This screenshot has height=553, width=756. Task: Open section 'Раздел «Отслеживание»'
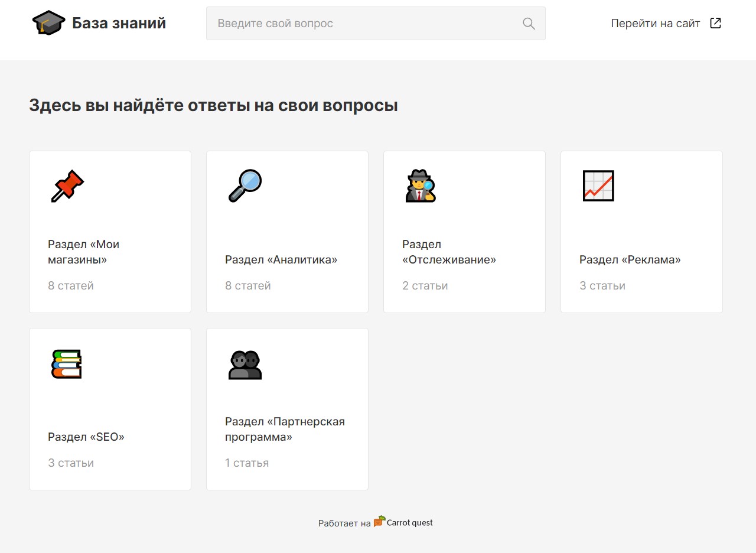[x=464, y=232]
